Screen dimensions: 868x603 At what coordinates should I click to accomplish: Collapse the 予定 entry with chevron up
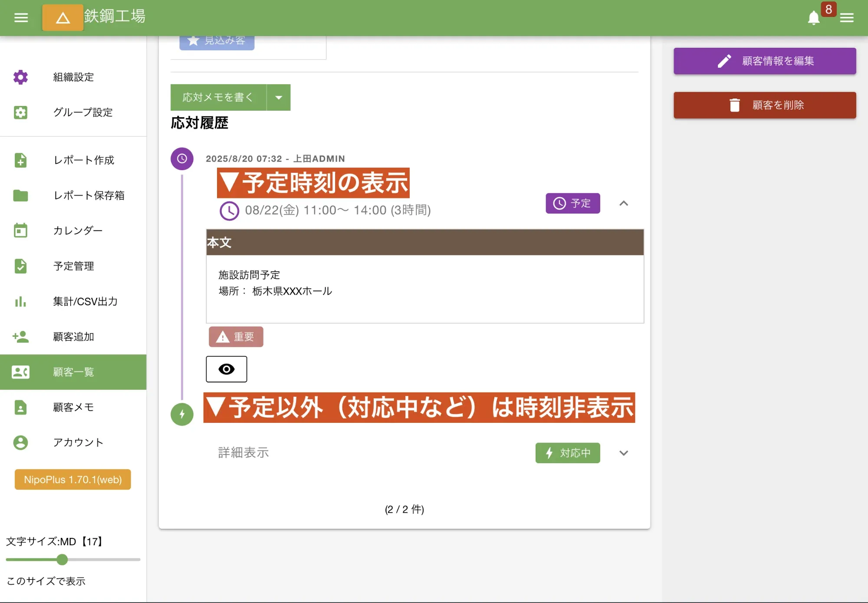[624, 203]
